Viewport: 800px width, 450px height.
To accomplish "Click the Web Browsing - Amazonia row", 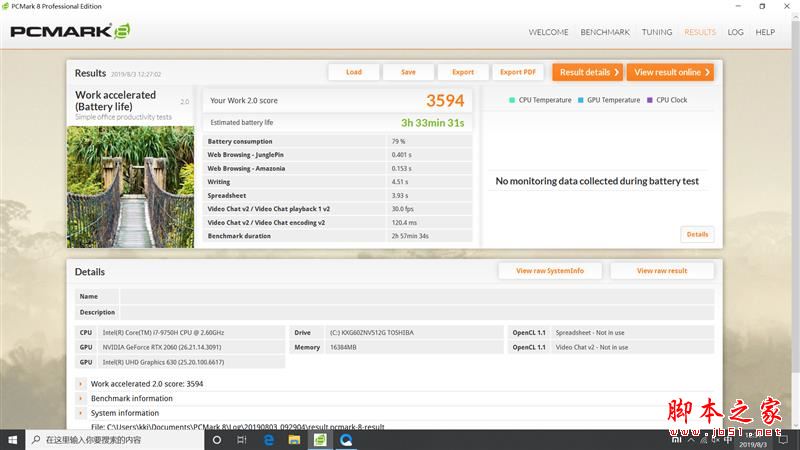I will [337, 168].
